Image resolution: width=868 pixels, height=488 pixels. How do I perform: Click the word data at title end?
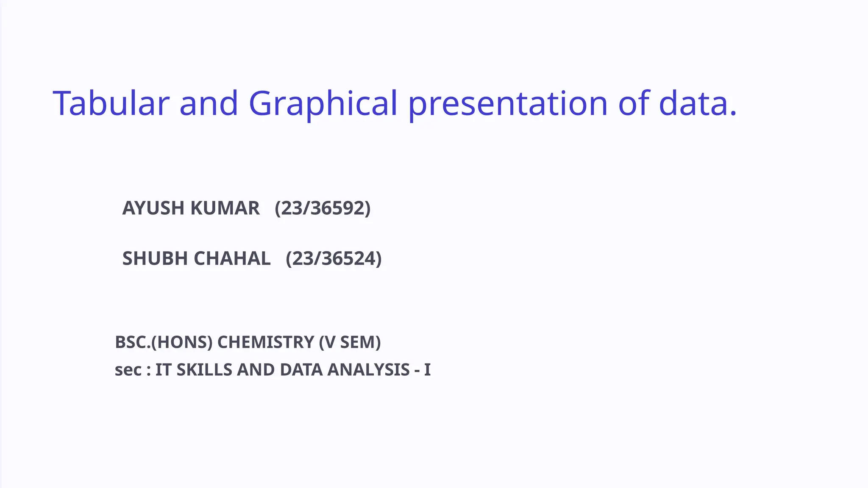(x=693, y=102)
